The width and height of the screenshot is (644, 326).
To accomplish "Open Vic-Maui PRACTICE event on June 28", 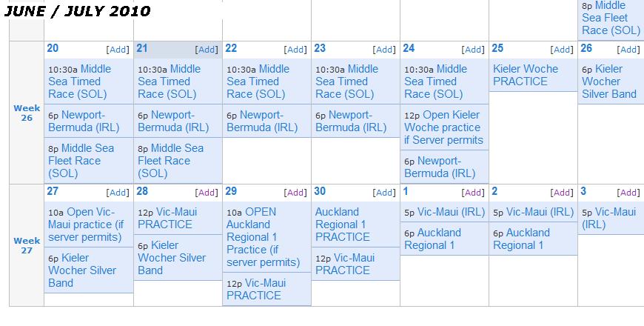I will 167,219.
